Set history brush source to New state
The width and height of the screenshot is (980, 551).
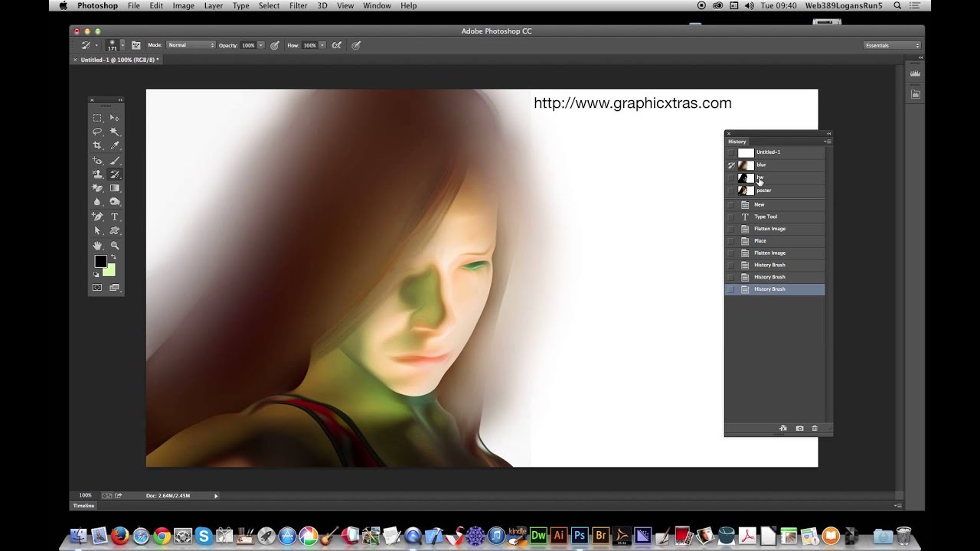(x=730, y=204)
